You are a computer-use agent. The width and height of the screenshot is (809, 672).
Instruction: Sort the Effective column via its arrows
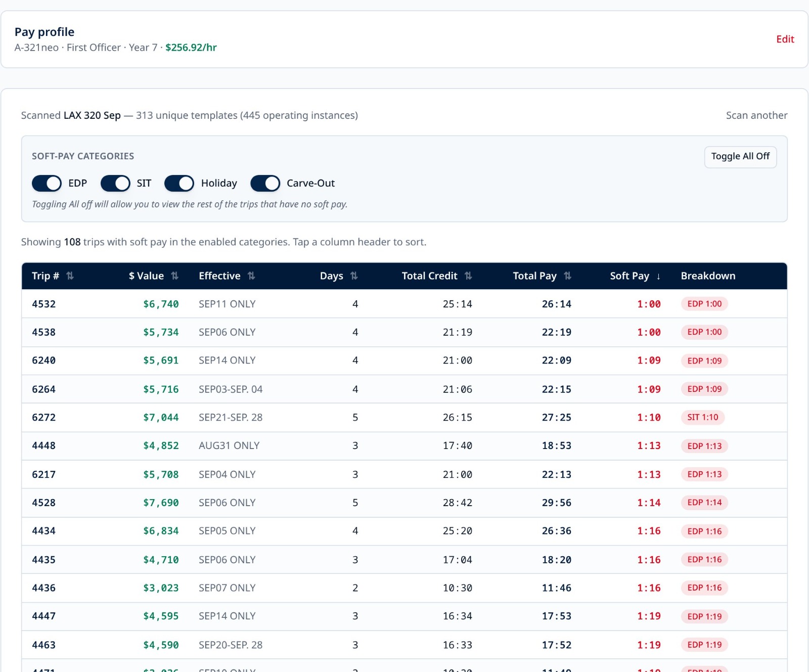(x=251, y=276)
